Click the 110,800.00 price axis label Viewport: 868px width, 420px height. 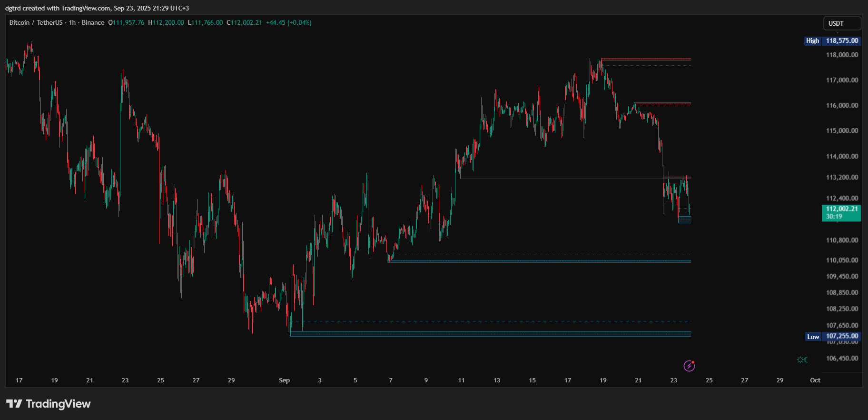(842, 240)
